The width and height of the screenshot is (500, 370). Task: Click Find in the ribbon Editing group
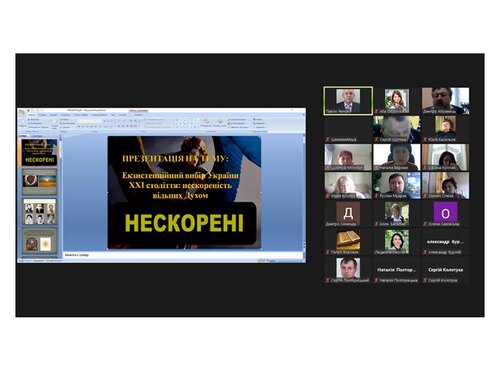point(258,119)
